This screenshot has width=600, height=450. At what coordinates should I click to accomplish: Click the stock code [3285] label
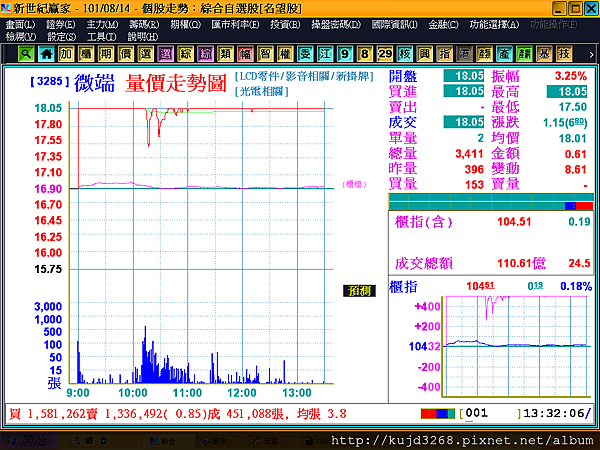click(50, 82)
